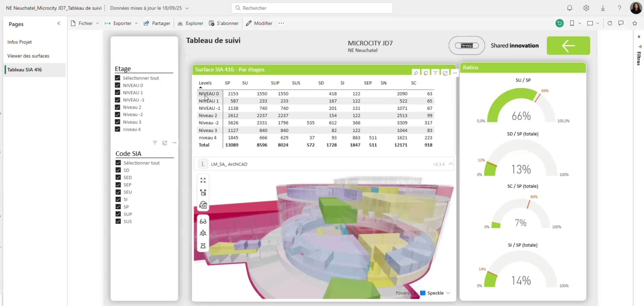The height and width of the screenshot is (306, 644).
Task: Toggle the Niveau -2 checkbox
Action: [x=118, y=115]
